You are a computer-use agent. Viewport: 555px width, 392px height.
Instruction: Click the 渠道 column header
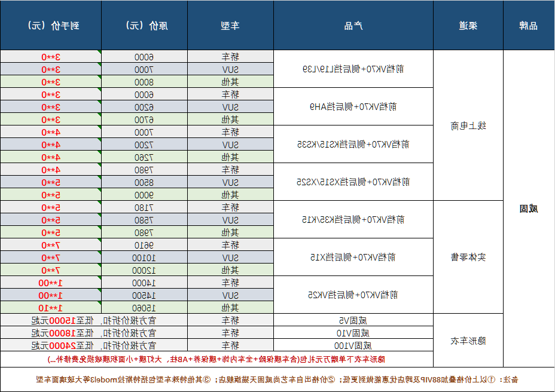pyautogui.click(x=468, y=26)
